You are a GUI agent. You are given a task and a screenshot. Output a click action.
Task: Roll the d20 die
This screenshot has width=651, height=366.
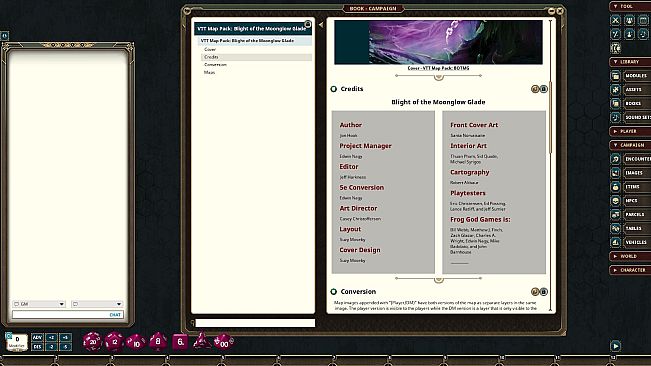click(x=92, y=342)
